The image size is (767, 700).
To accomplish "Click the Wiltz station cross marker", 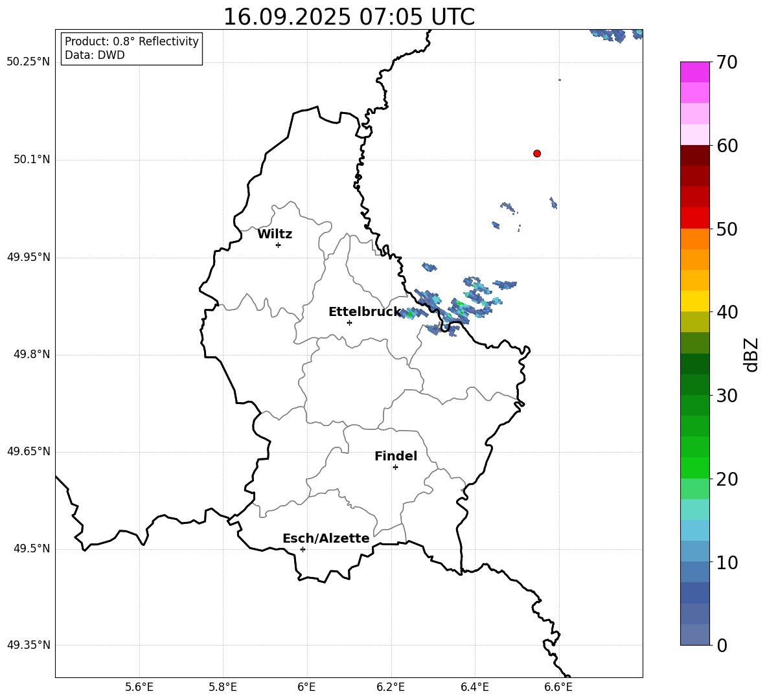I will 278,245.
